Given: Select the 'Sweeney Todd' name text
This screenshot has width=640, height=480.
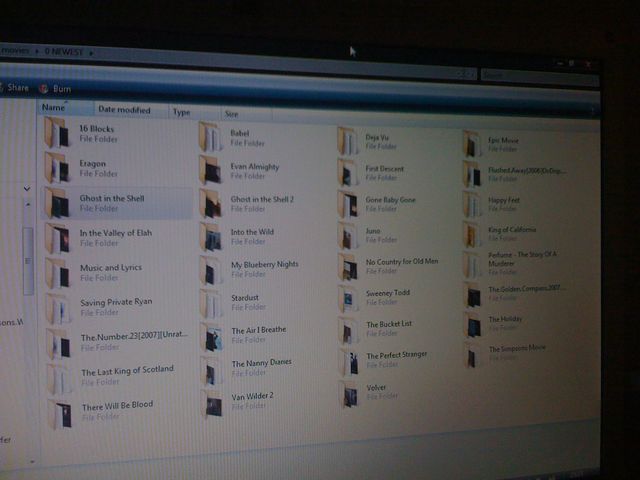Looking at the screenshot, I should [388, 293].
